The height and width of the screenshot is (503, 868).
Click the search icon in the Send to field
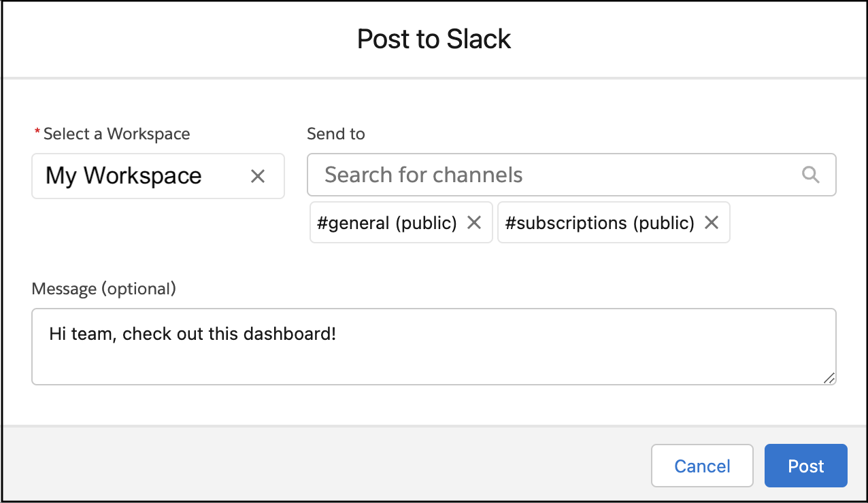pyautogui.click(x=810, y=175)
